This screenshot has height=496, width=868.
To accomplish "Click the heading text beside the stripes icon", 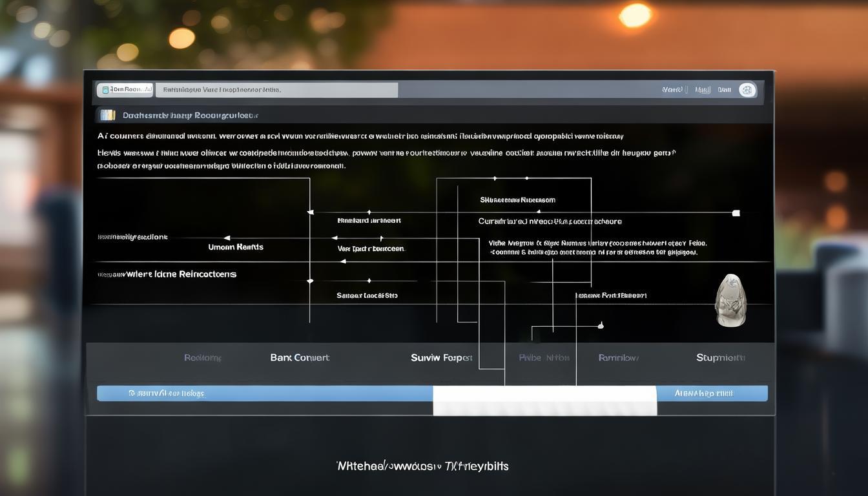I will [191, 115].
